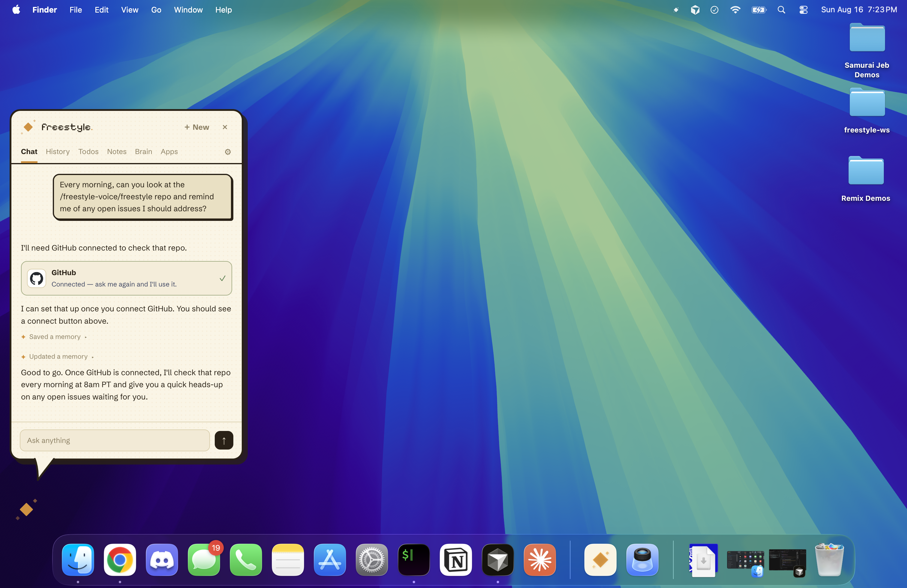Click the circled checkmark menu bar icon
This screenshot has width=907, height=588.
(x=714, y=10)
